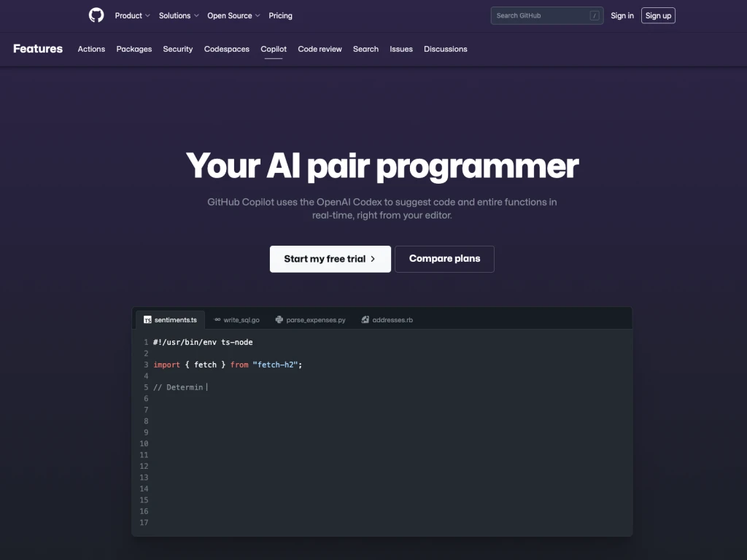The height and width of the screenshot is (560, 747).
Task: Expand the Solutions dropdown menu
Action: pos(179,16)
